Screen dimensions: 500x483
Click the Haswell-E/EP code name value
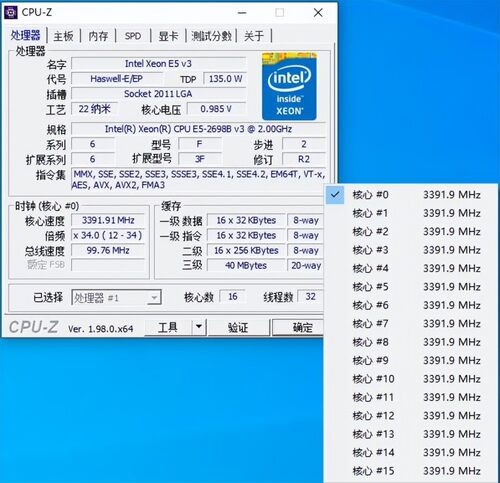(x=117, y=79)
